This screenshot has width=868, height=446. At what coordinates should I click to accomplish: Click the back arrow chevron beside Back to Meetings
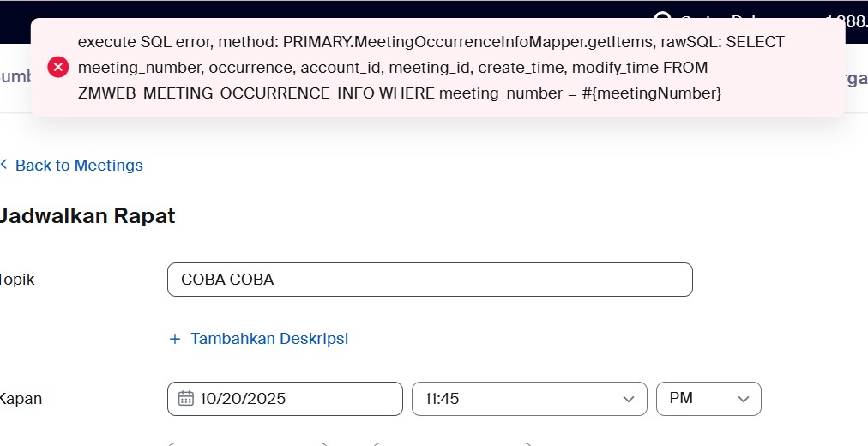click(4, 165)
